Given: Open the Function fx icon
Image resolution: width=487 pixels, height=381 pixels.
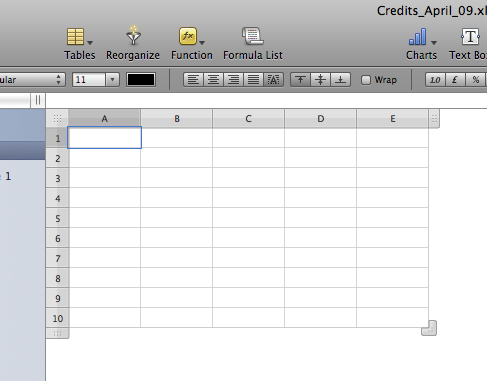Looking at the screenshot, I should (188, 36).
